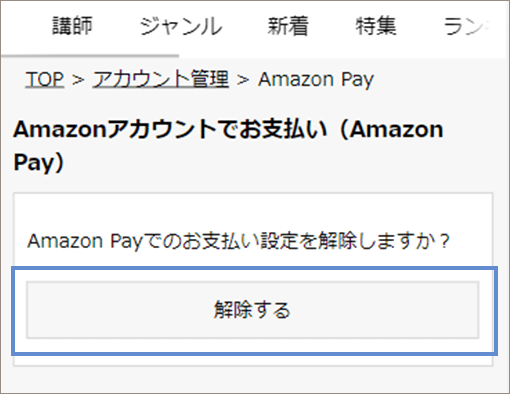Click the second breadcrumb separator arrow
Screen dimensions: 510x394
tap(243, 80)
